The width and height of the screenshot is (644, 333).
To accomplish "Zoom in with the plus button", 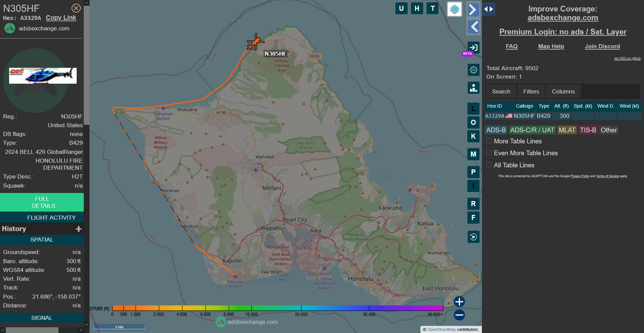I will pyautogui.click(x=459, y=302).
